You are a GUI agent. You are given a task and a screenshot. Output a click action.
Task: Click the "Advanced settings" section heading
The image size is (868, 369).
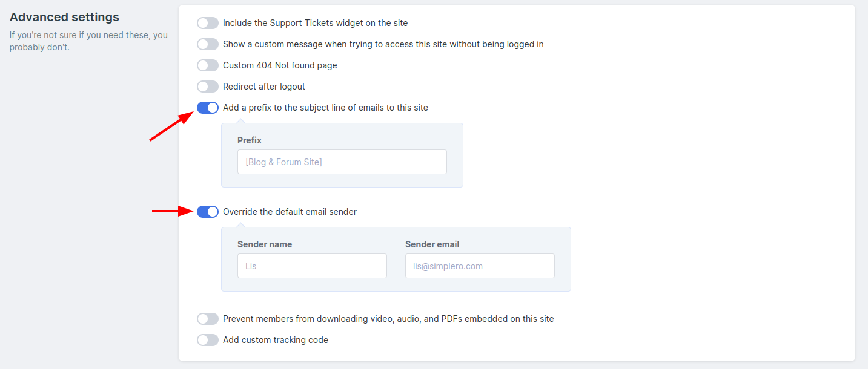[x=64, y=17]
